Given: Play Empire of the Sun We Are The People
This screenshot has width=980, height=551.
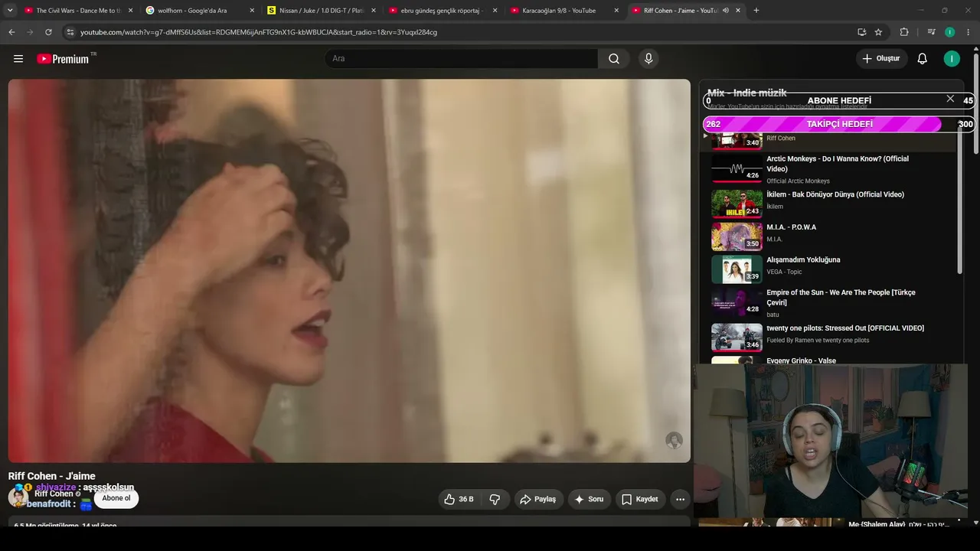Looking at the screenshot, I should (x=841, y=298).
